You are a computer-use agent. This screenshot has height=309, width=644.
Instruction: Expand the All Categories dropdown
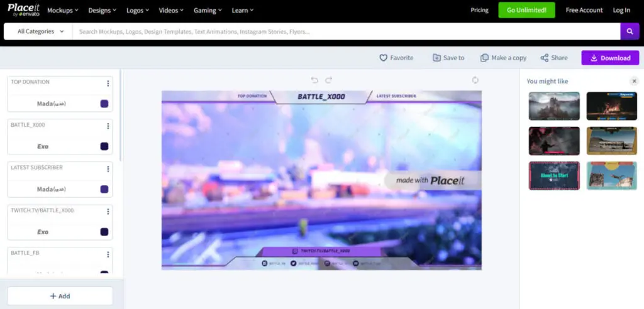coord(40,31)
